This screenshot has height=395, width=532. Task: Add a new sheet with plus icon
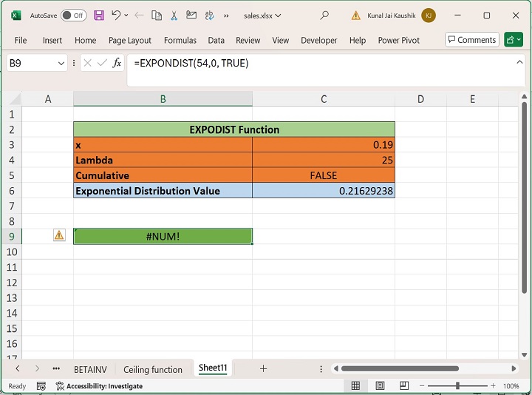(x=263, y=368)
